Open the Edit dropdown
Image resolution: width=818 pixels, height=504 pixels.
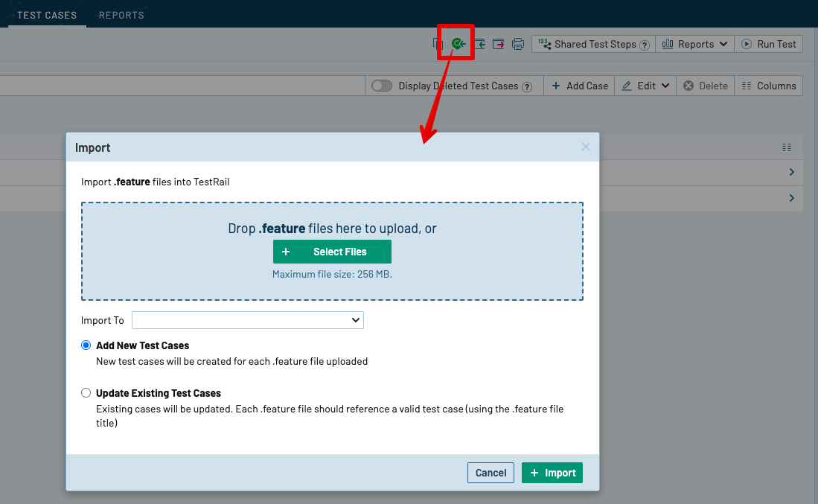pyautogui.click(x=645, y=86)
